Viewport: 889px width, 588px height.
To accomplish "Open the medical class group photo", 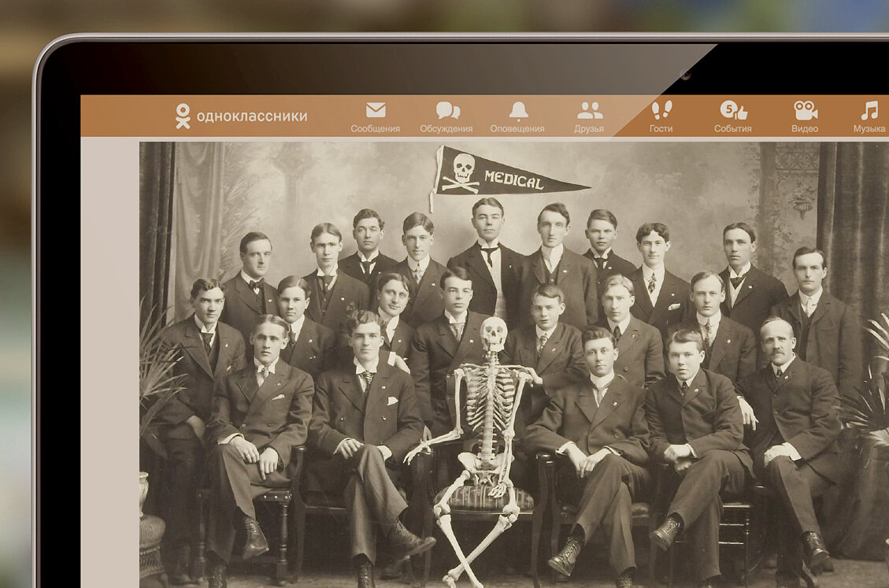I will [514, 364].
